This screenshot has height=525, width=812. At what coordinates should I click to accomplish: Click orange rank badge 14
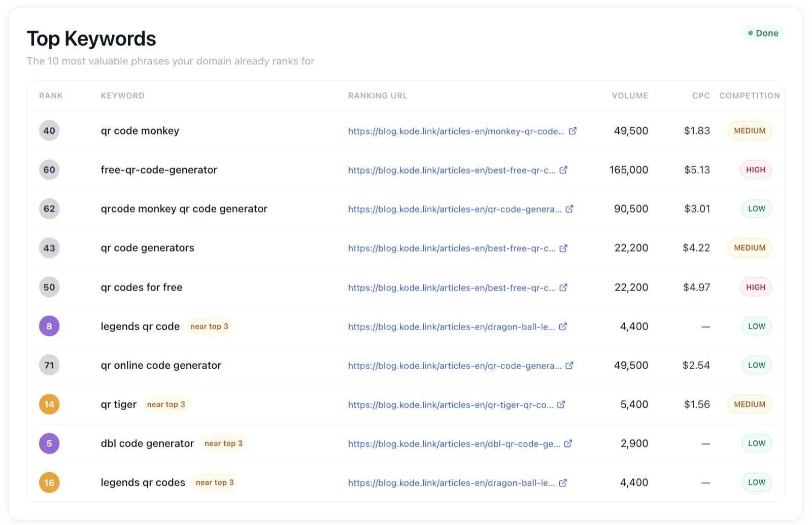pos(49,404)
